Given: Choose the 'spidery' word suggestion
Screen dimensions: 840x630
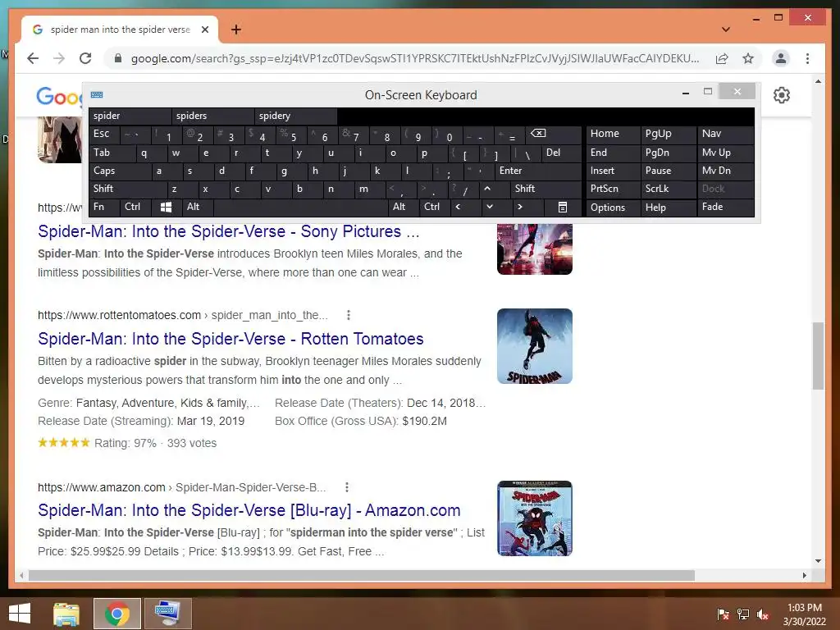Looking at the screenshot, I should click(x=296, y=116).
